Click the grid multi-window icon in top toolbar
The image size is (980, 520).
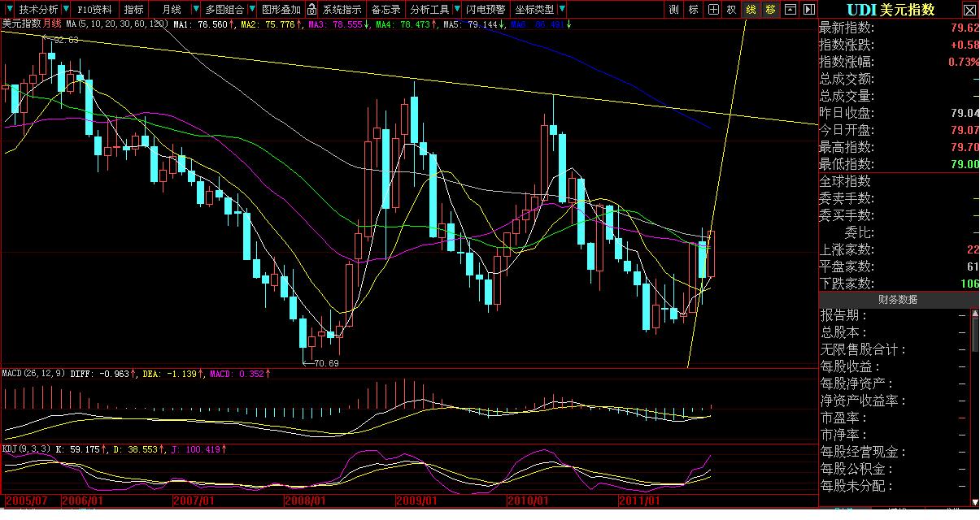(713, 10)
